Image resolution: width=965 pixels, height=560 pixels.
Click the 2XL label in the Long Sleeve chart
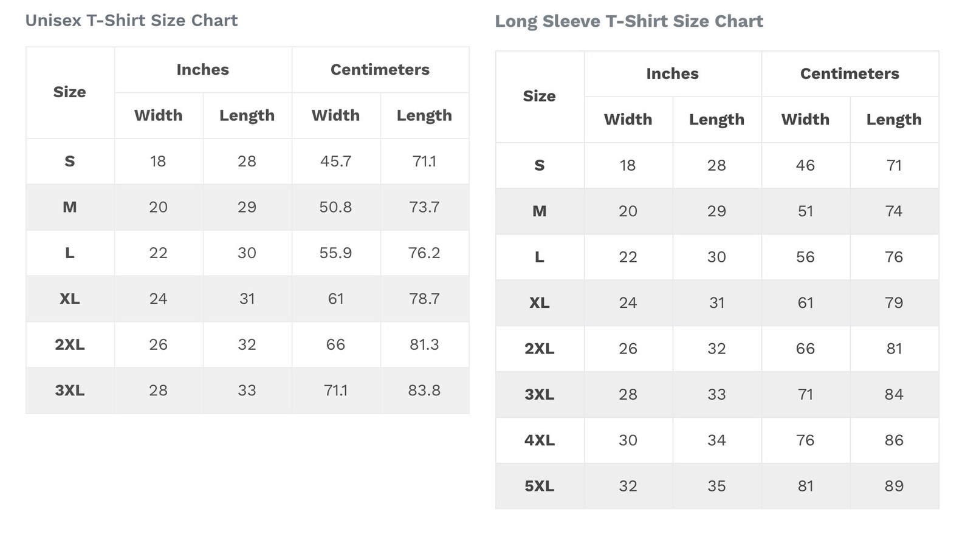point(540,349)
